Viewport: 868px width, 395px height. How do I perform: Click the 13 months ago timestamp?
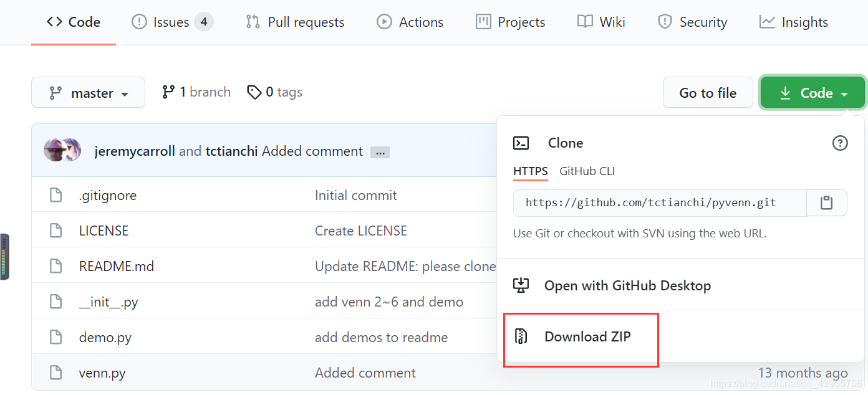tap(803, 373)
